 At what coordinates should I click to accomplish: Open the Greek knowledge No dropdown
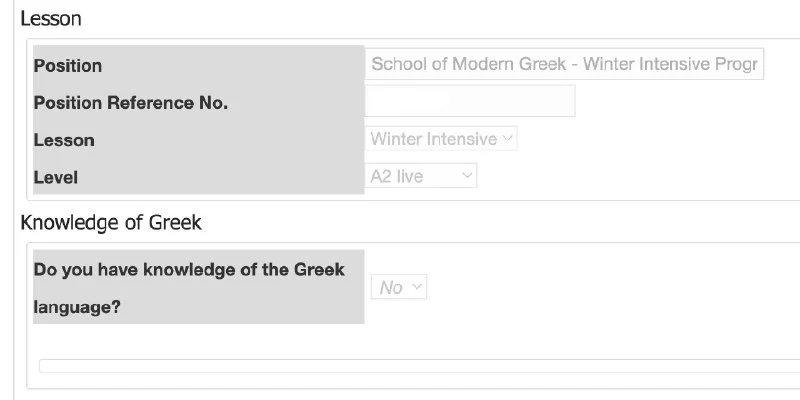399,287
